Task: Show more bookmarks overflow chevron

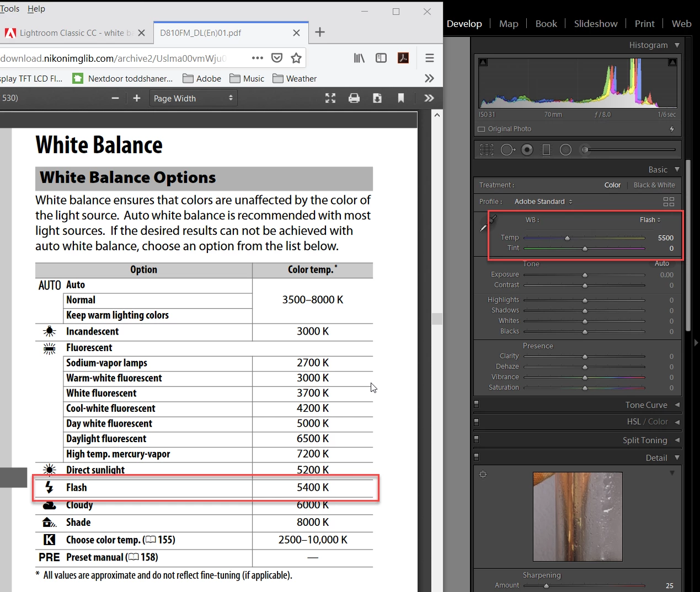Action: click(429, 78)
